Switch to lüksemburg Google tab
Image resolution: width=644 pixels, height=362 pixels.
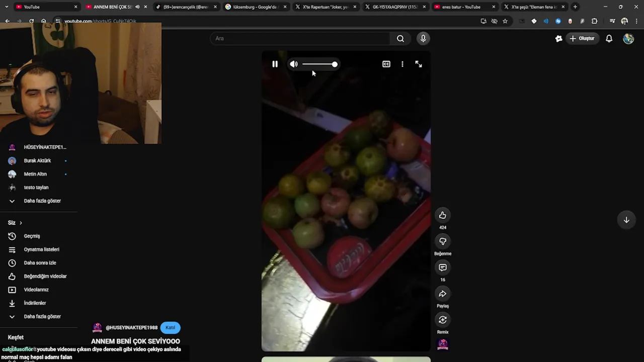pos(256,7)
